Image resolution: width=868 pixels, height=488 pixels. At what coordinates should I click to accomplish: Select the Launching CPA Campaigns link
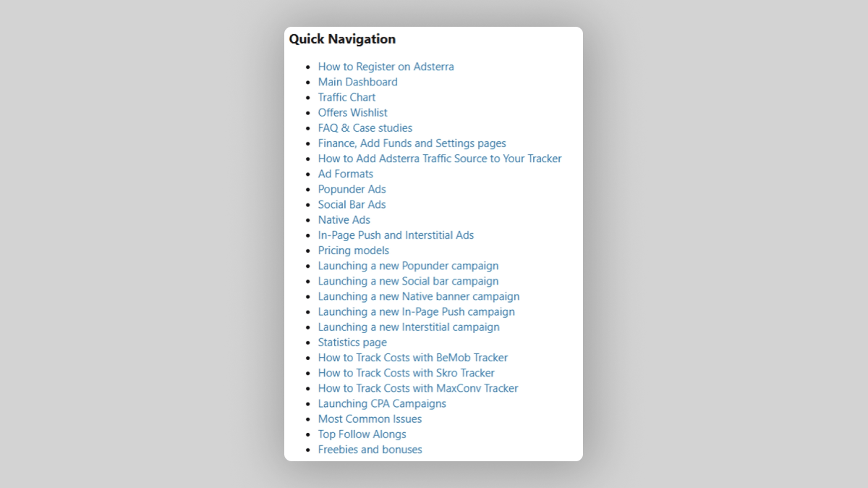pos(382,403)
